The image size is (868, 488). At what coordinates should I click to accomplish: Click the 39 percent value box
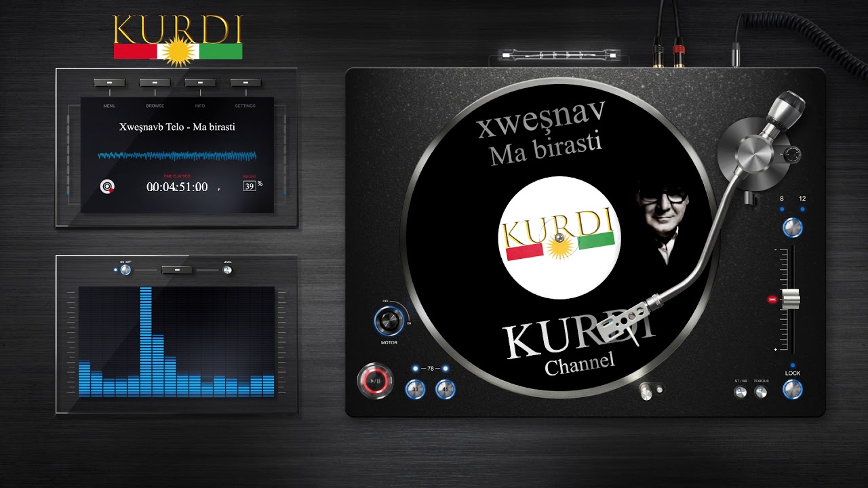pyautogui.click(x=250, y=186)
